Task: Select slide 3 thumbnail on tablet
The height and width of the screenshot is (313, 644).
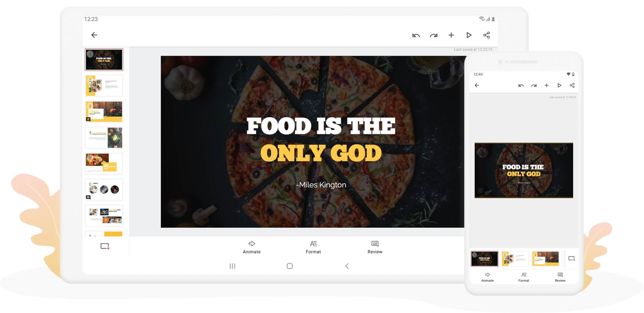Action: point(104,112)
